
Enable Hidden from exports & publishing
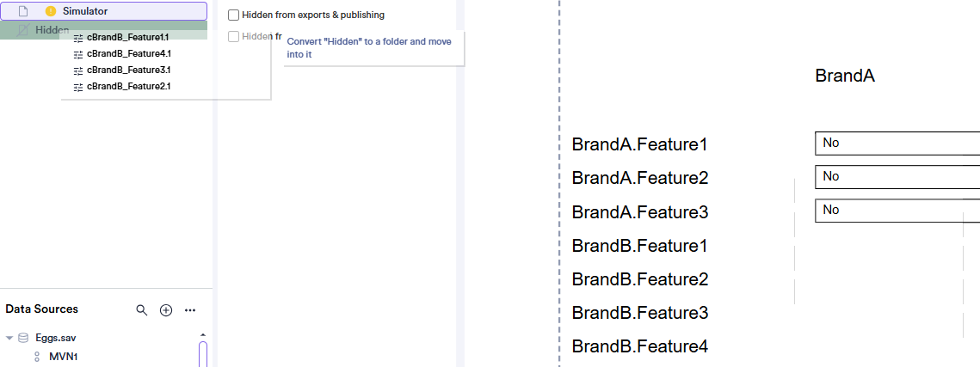coord(233,15)
